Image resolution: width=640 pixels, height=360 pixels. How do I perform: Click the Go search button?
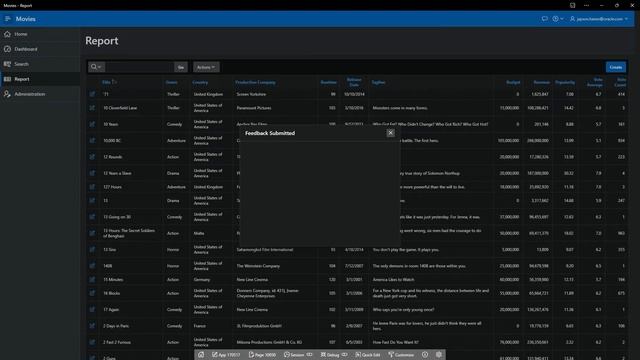pyautogui.click(x=181, y=67)
